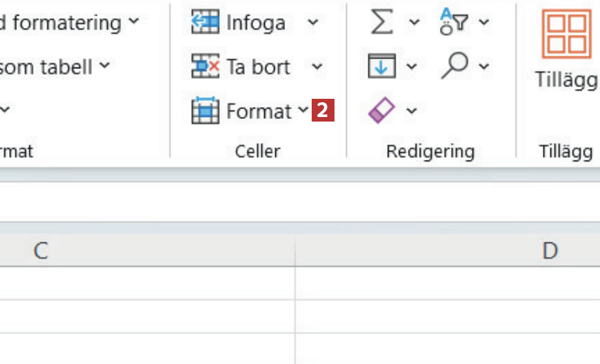Click the Find magnifying glass icon
The width and height of the screenshot is (600, 364).
tap(454, 65)
